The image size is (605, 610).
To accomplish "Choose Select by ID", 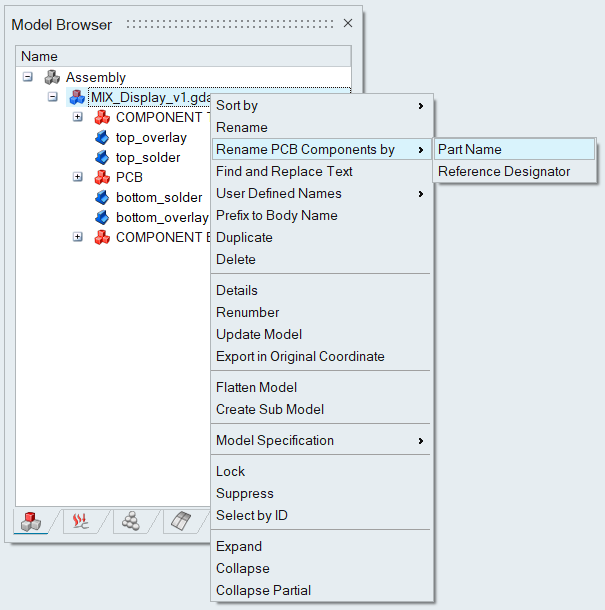I will click(x=322, y=515).
